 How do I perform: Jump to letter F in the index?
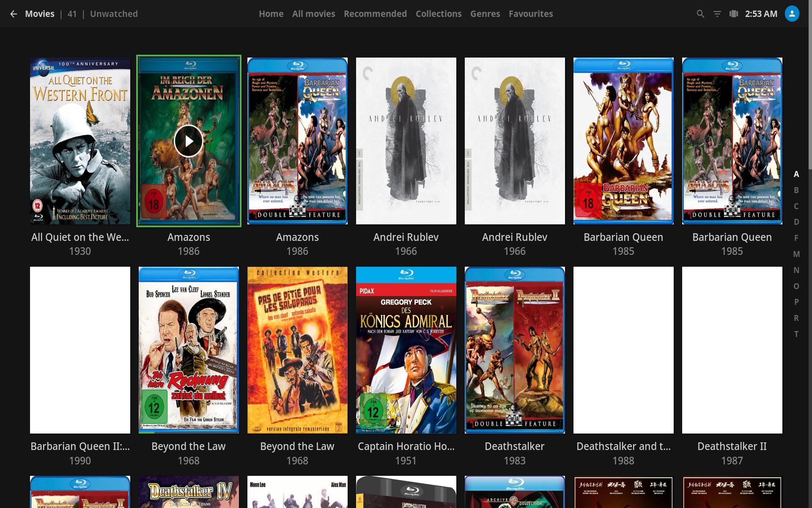[796, 238]
